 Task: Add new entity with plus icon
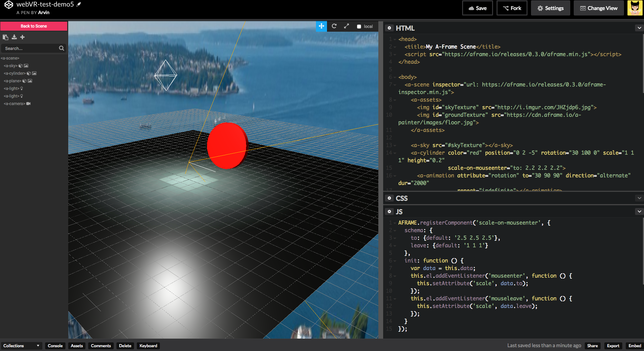(x=22, y=37)
